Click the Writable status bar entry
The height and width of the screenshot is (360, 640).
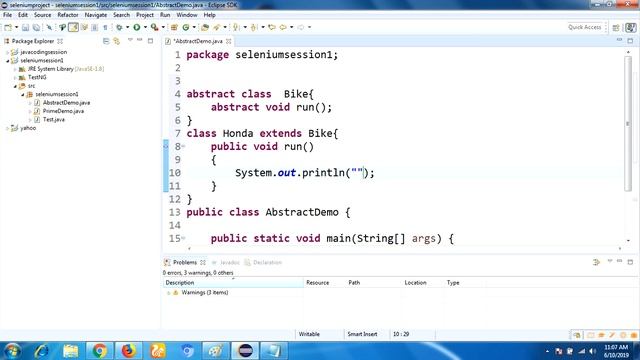pos(309,334)
